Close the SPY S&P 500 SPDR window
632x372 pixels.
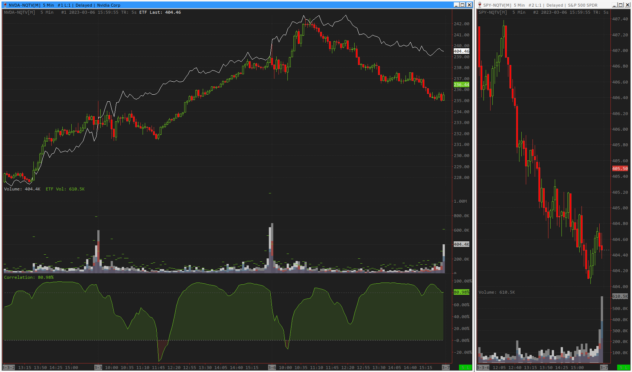pos(628,5)
